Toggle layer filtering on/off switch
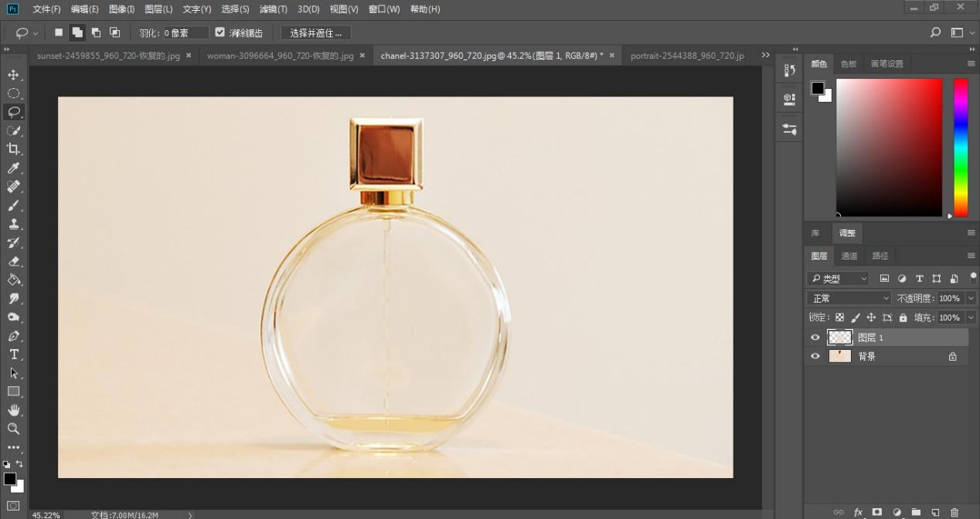Screen dimensions: 980x519 point(973,276)
